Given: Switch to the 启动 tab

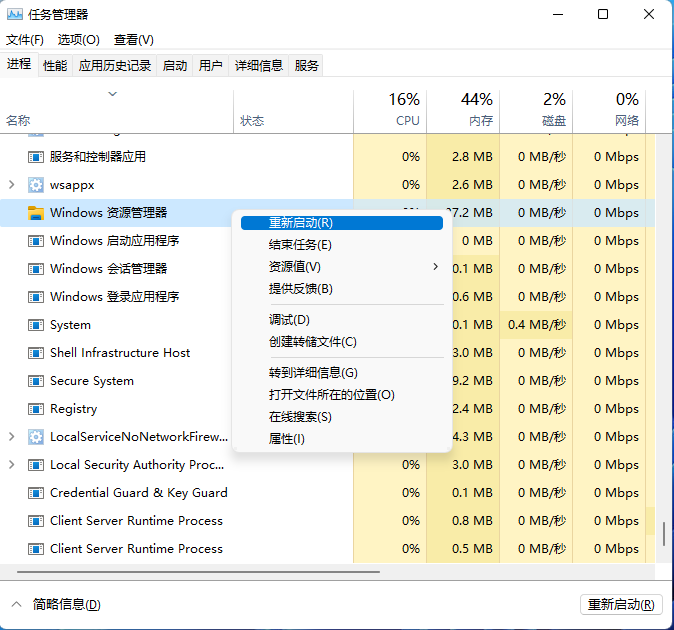Looking at the screenshot, I should pos(175,65).
